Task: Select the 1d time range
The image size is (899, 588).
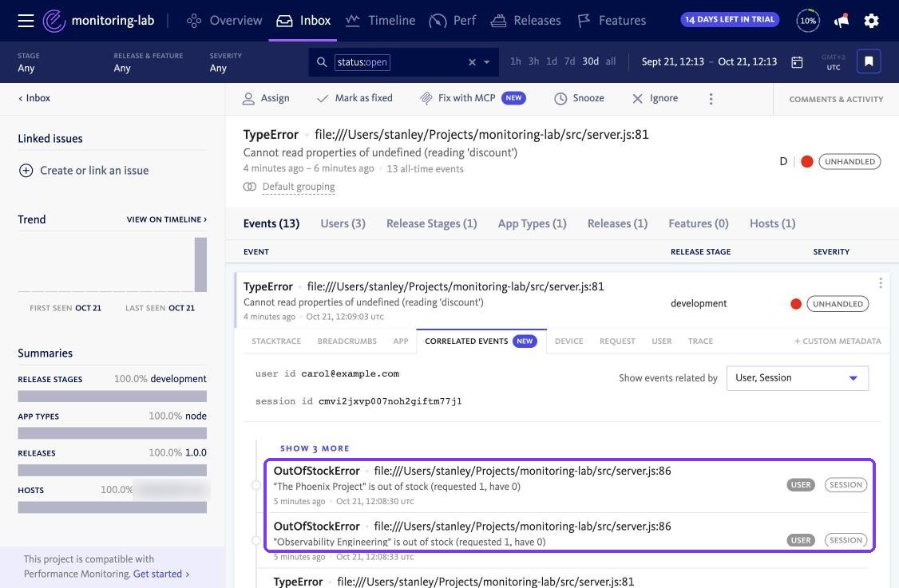Action: click(552, 61)
